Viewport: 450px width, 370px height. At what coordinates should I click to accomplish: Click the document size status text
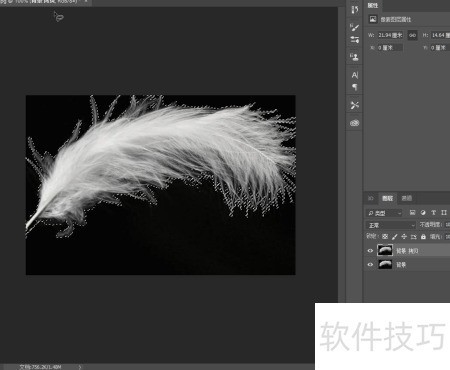tap(40, 367)
